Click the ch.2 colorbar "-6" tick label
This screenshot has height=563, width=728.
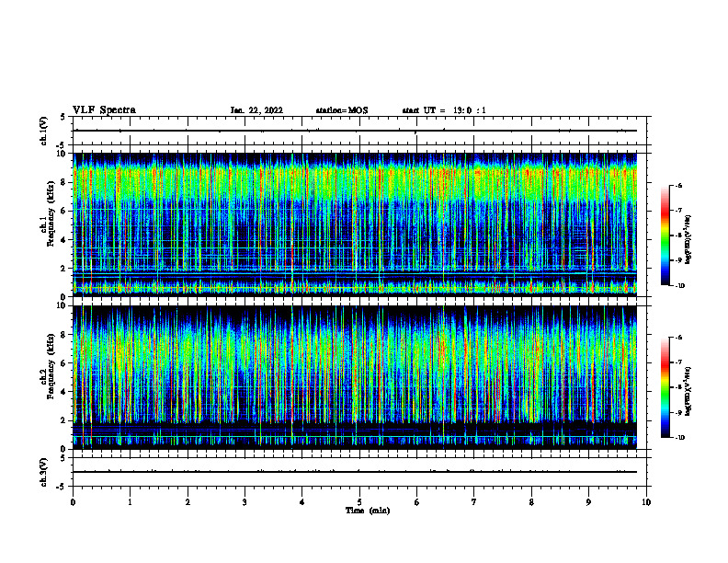[678, 338]
